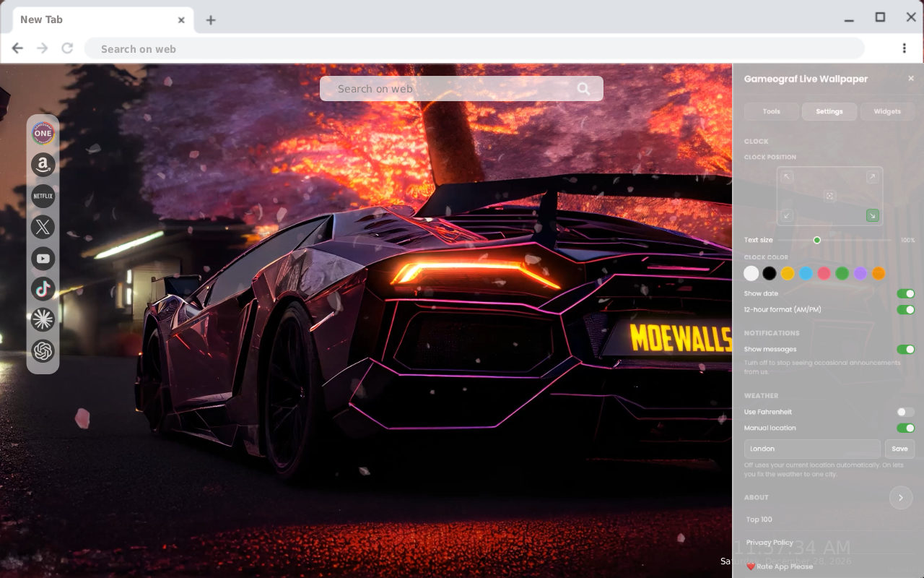Open the Top 100 link
The image size is (924, 578).
pyautogui.click(x=759, y=519)
